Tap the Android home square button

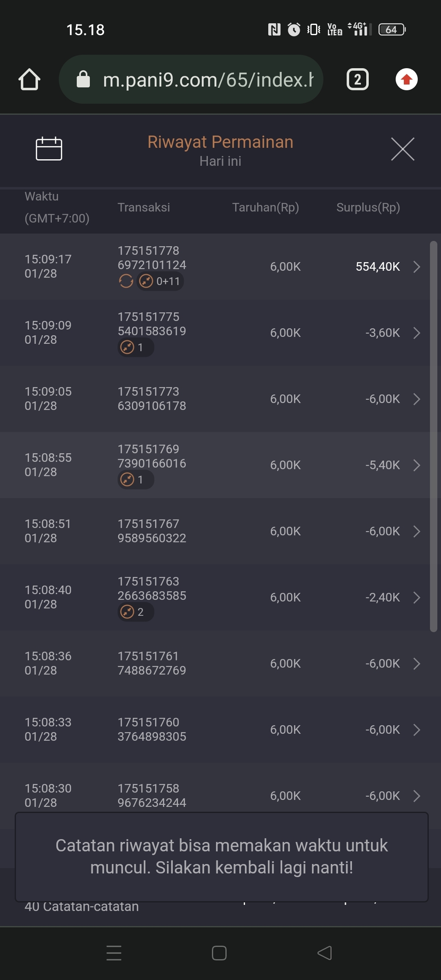(219, 953)
